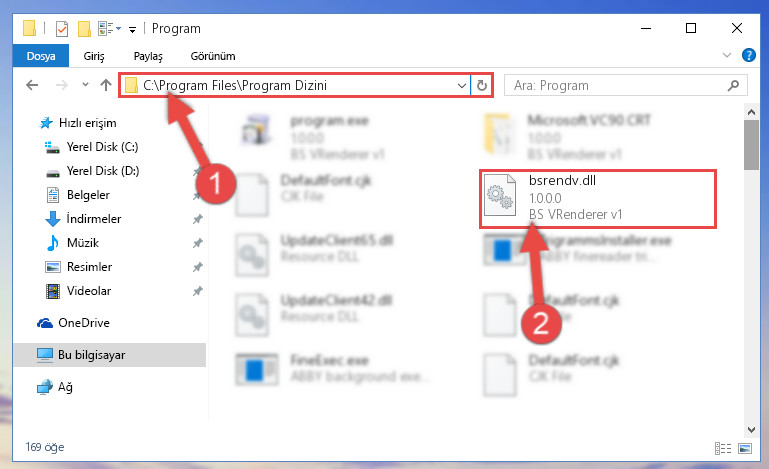Unpin İndirmeler from quick access
The image size is (769, 469).
click(x=198, y=219)
